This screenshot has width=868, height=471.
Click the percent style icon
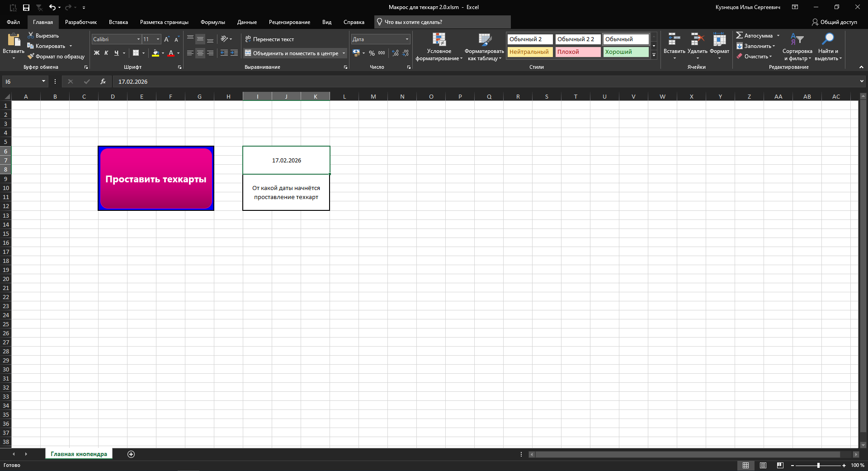(372, 53)
